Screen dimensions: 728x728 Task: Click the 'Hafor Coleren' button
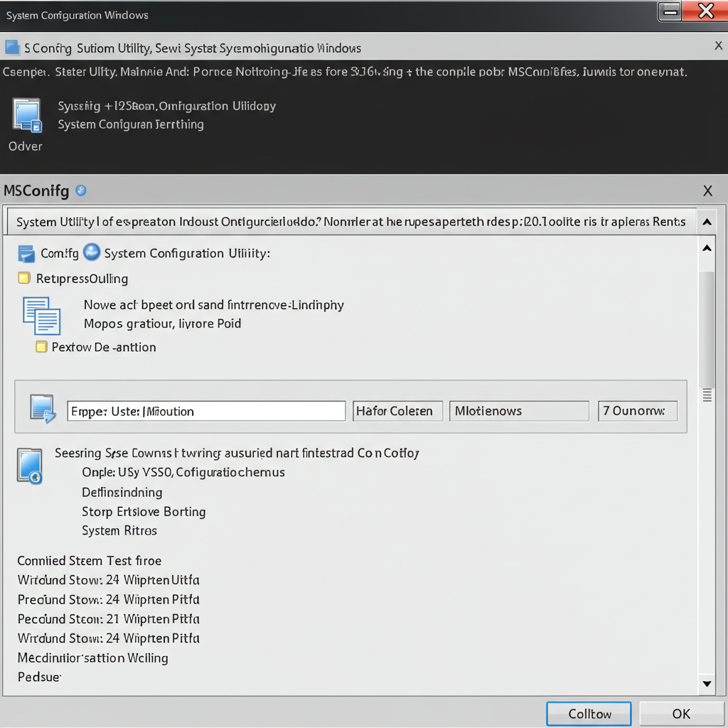click(397, 411)
